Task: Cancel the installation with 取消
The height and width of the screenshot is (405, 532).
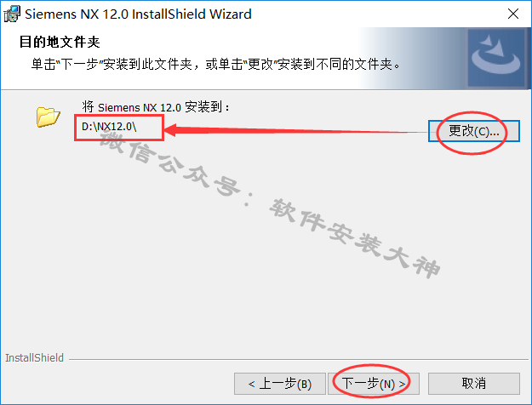Action: [473, 384]
